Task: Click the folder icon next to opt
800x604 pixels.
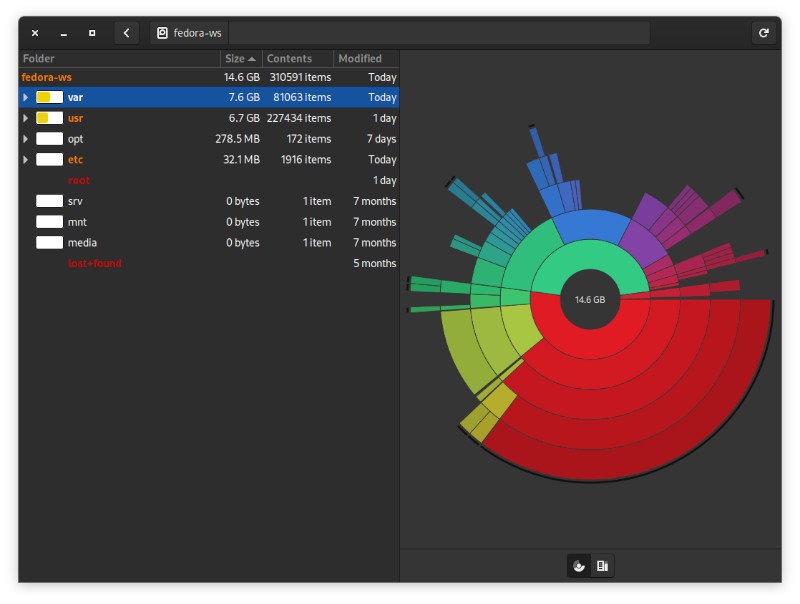Action: (x=47, y=139)
